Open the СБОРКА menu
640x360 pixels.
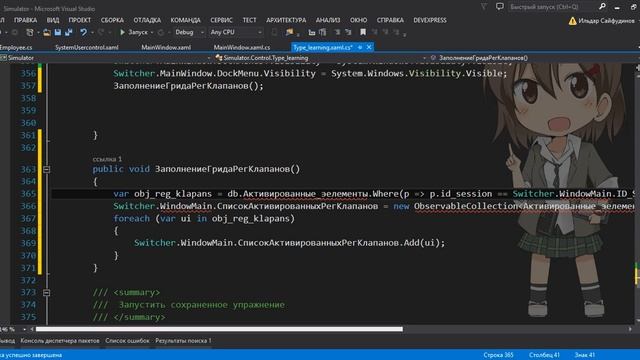pos(112,20)
